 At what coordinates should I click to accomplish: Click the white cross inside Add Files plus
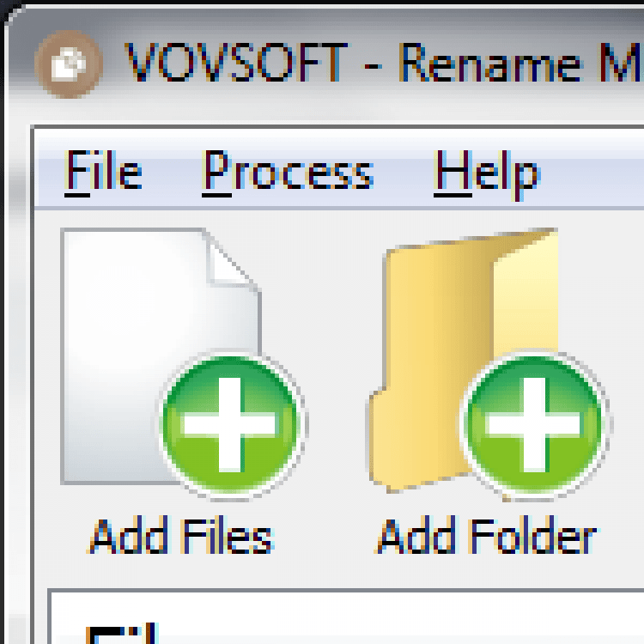coord(230,424)
